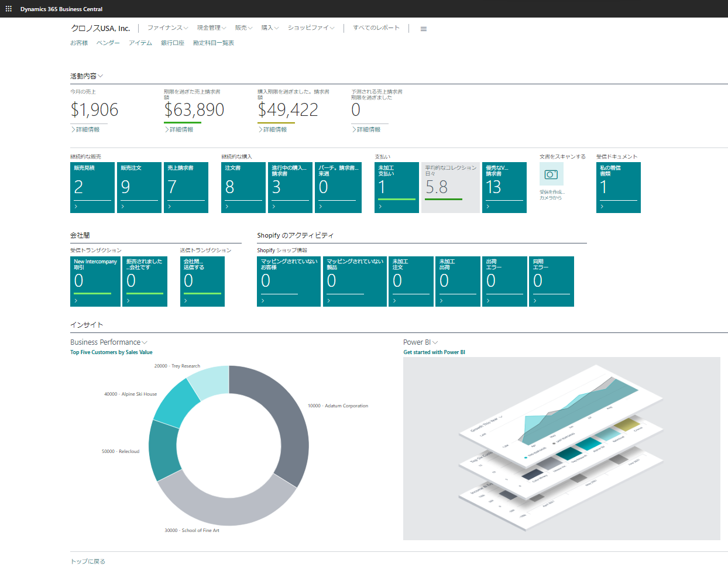
Task: Open the 未加工 注文 Shopify tile
Action: [411, 282]
